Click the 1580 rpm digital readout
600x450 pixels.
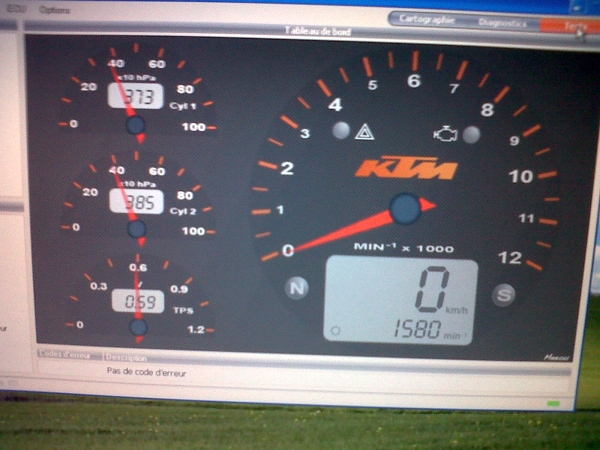[417, 329]
